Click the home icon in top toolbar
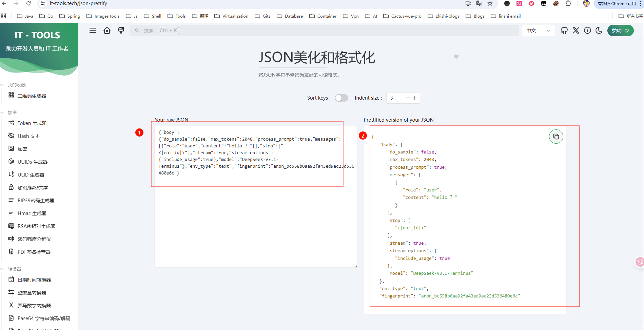The width and height of the screenshot is (644, 330). coord(107,30)
